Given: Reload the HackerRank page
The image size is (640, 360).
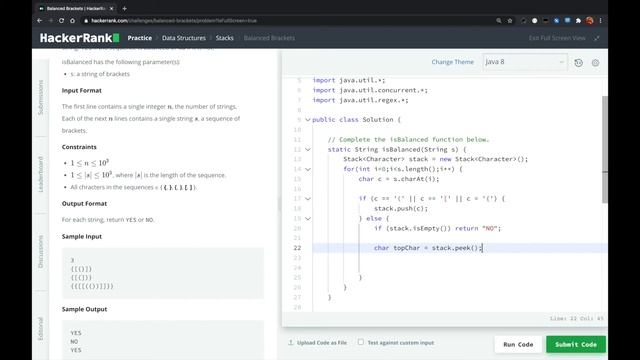Looking at the screenshot, I should coord(61,20).
